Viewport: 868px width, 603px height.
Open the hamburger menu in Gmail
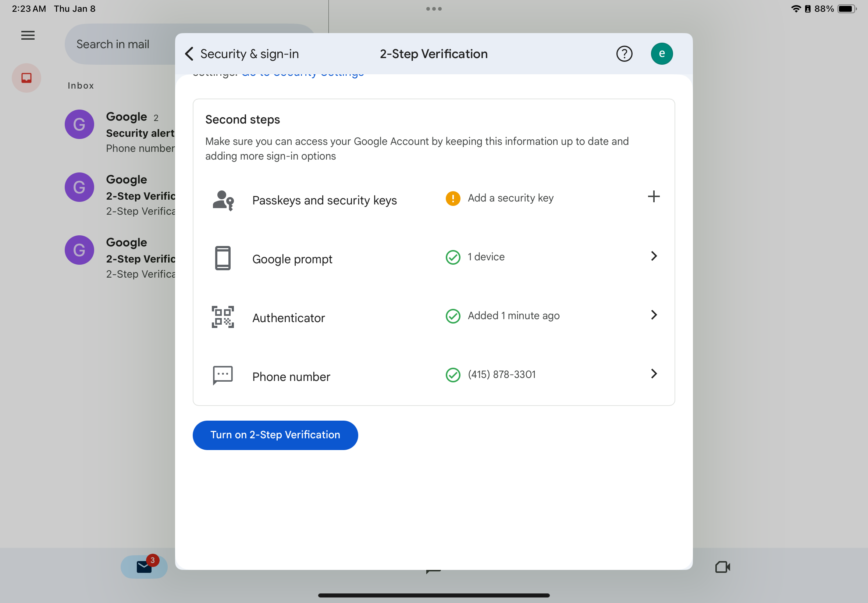tap(28, 36)
